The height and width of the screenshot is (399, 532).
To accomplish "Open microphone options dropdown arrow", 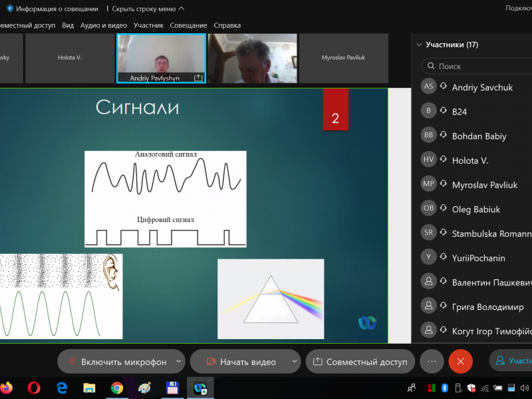I will click(178, 361).
